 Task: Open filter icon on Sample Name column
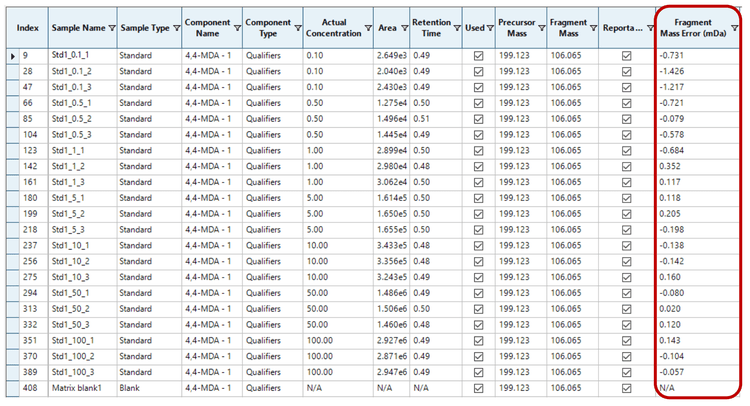[x=110, y=28]
